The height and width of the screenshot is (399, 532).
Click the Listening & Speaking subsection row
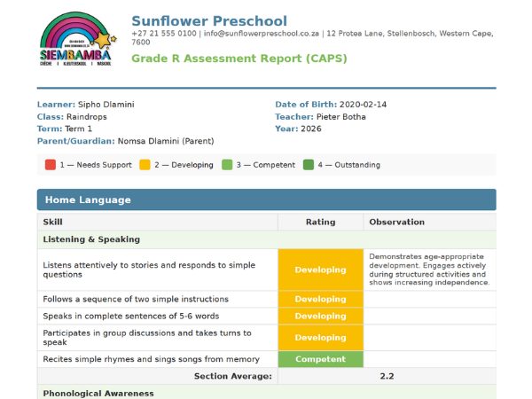(267, 239)
